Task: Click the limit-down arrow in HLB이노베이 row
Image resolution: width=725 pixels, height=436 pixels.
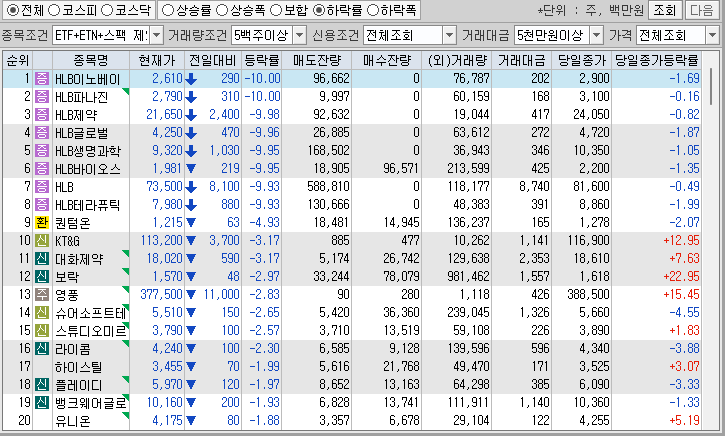Action: coord(191,79)
